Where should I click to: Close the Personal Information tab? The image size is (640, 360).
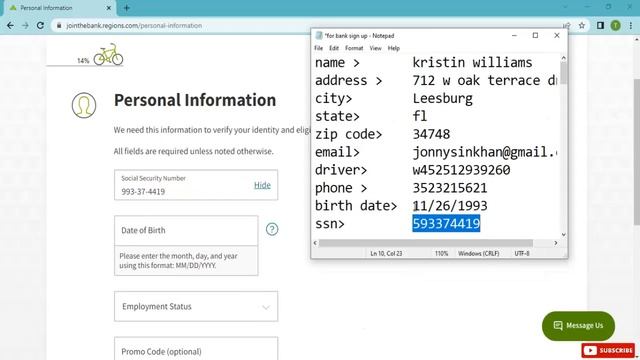coord(109,8)
